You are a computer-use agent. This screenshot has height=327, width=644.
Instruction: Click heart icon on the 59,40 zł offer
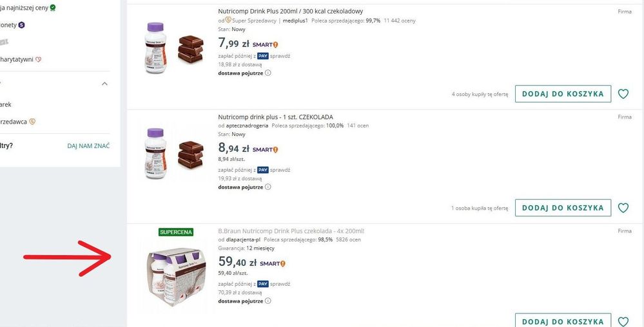(623, 321)
